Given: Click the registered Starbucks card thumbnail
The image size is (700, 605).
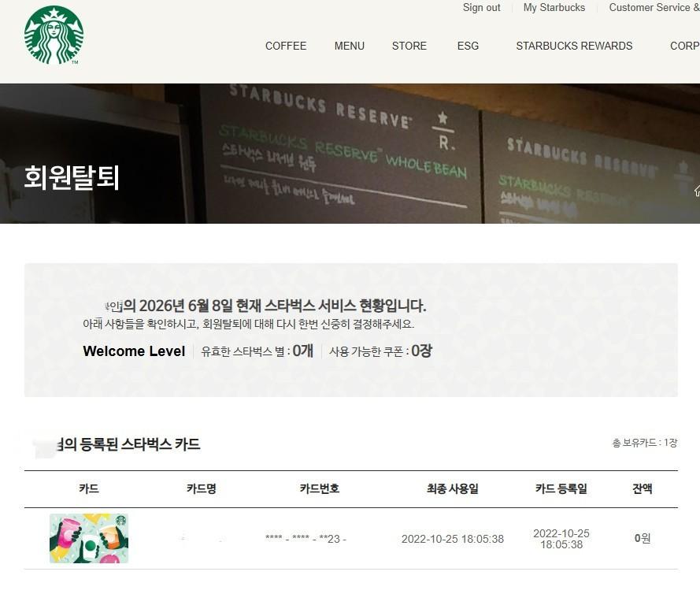Looking at the screenshot, I should (89, 538).
